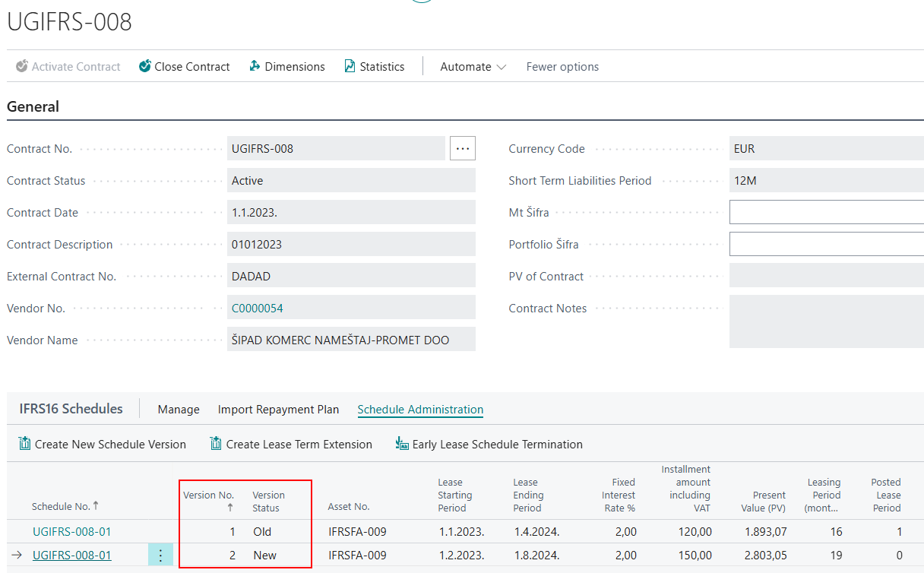Sort by Version No. column header
Viewport: 924px width, 573px height.
pyautogui.click(x=209, y=501)
